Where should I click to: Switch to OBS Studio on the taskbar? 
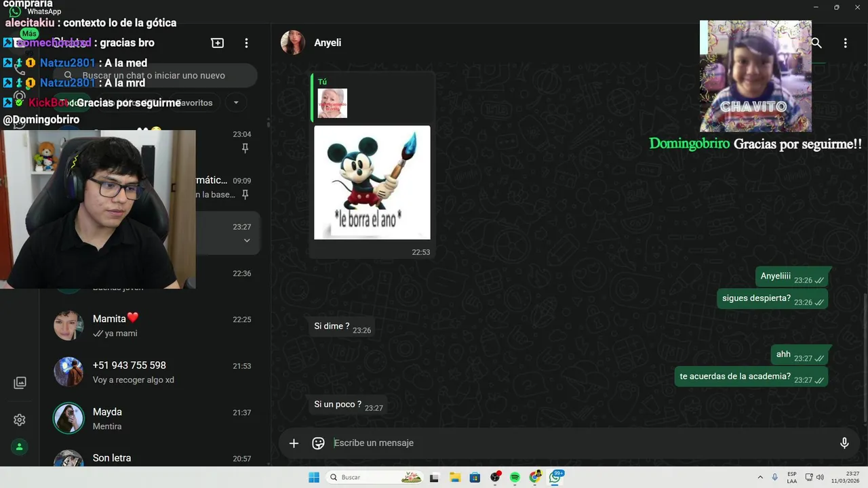[x=495, y=477]
